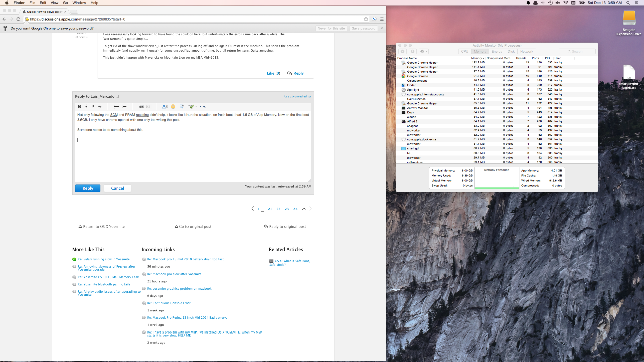644x362 pixels.
Task: Click the insert image camera icon
Action: pyautogui.click(x=141, y=107)
